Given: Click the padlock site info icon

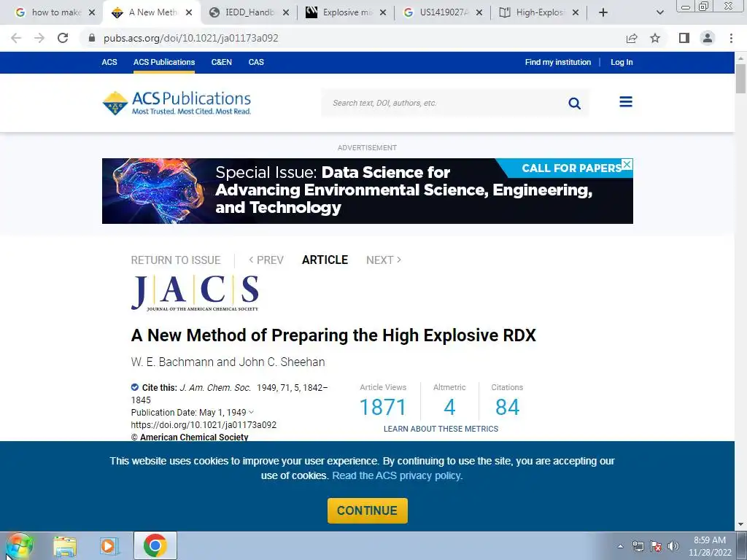Looking at the screenshot, I should [x=92, y=38].
